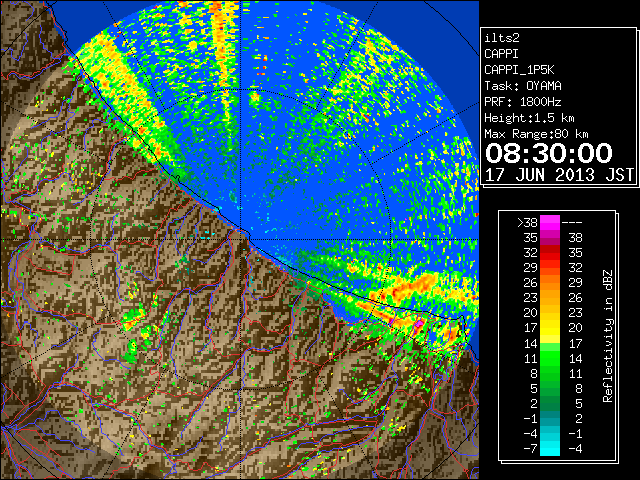Click the 'CAPPI_1P5K' label
The image size is (640, 480).
(x=519, y=70)
